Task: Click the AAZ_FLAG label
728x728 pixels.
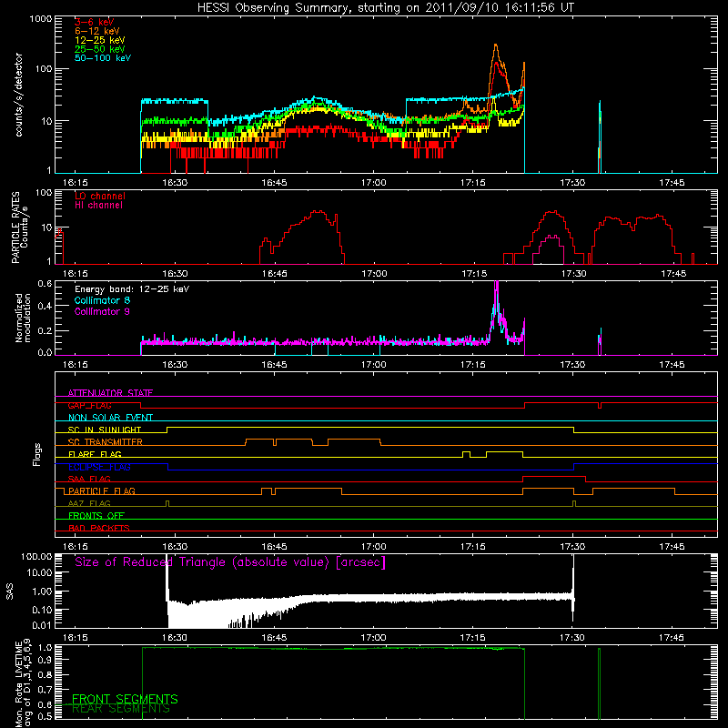Action: [89, 503]
